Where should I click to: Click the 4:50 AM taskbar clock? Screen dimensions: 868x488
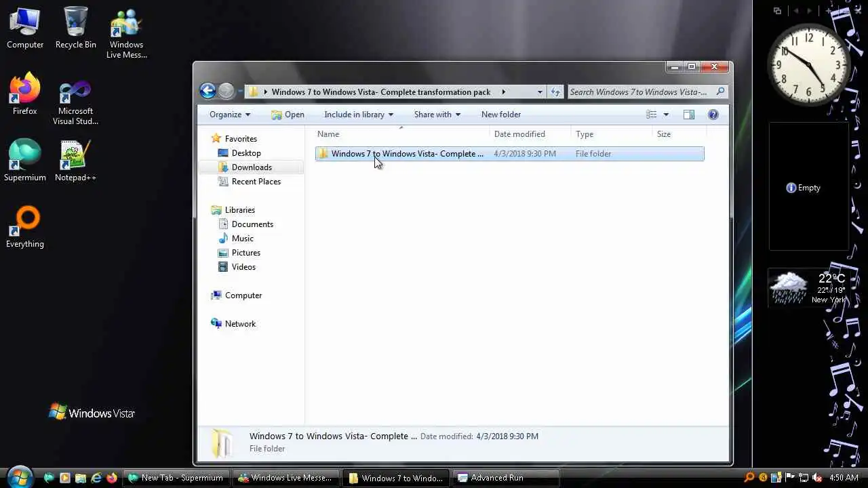[844, 478]
